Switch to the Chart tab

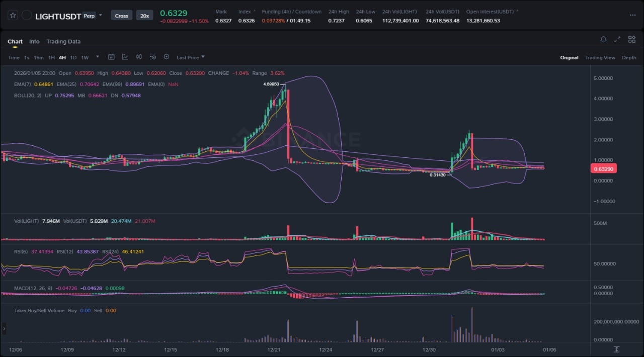[x=15, y=41]
